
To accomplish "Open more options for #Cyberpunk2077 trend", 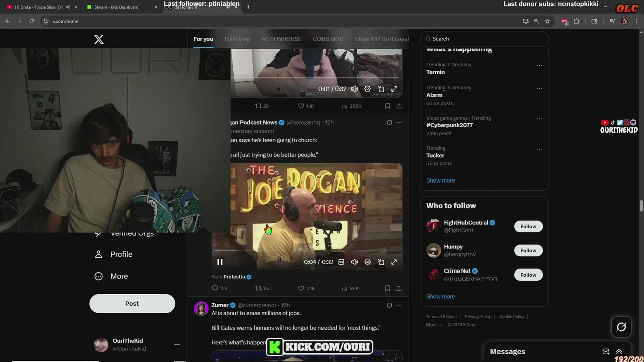I will coord(539,119).
